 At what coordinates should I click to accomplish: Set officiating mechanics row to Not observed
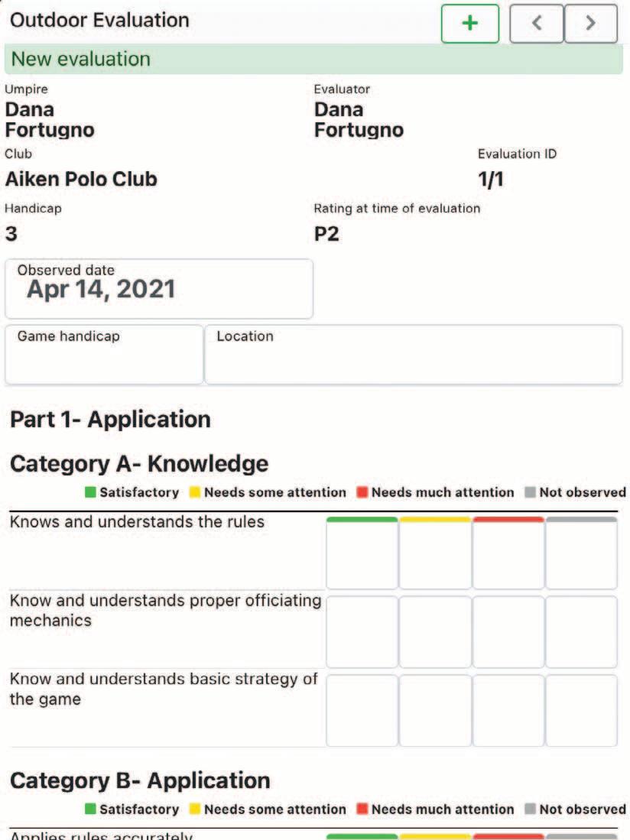point(581,632)
